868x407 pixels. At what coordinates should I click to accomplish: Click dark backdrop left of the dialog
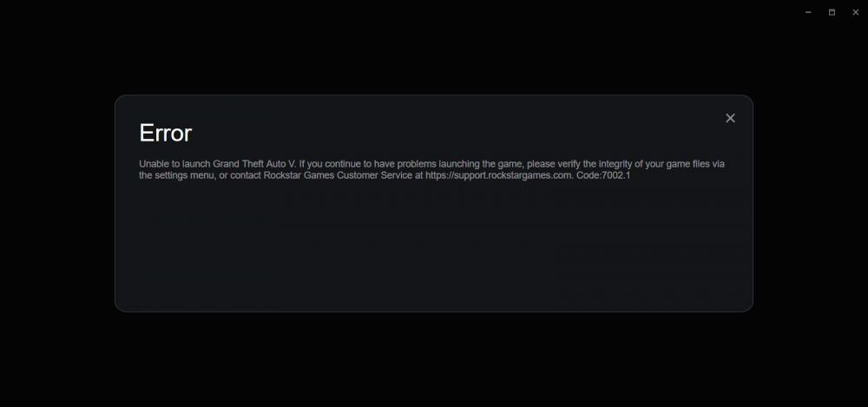coord(56,203)
